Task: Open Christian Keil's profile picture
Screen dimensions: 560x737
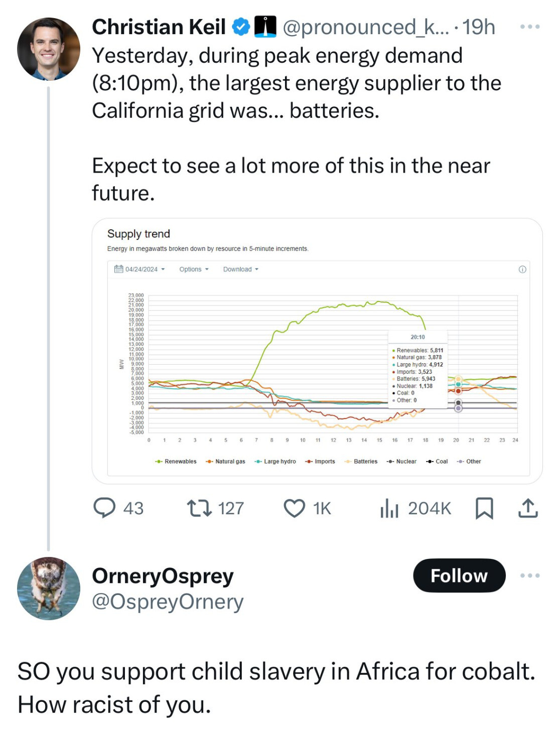Action: coord(49,49)
